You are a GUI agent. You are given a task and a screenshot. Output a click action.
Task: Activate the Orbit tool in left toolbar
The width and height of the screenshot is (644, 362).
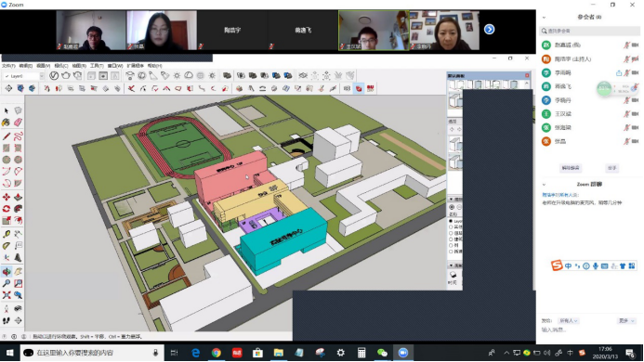tap(7, 271)
